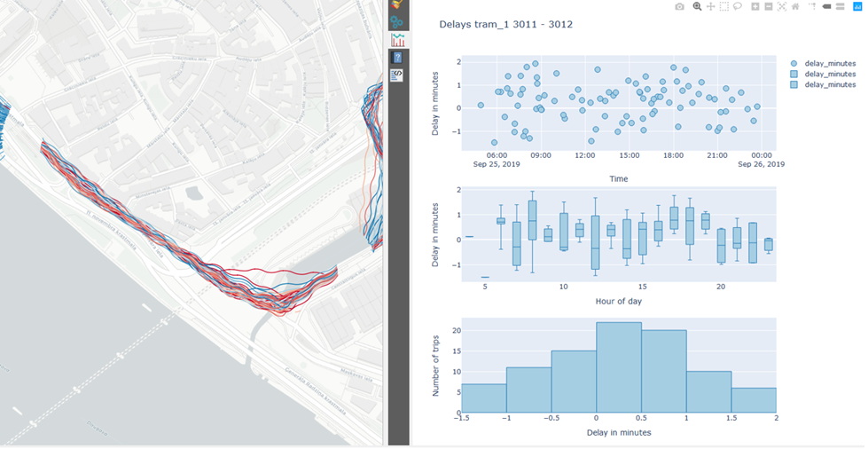
Task: Enable show closest data on hover
Action: pos(825,6)
